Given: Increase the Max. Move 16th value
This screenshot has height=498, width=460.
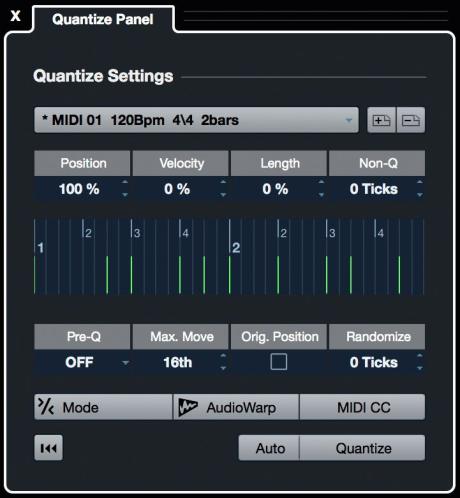Looking at the screenshot, I should [223, 356].
